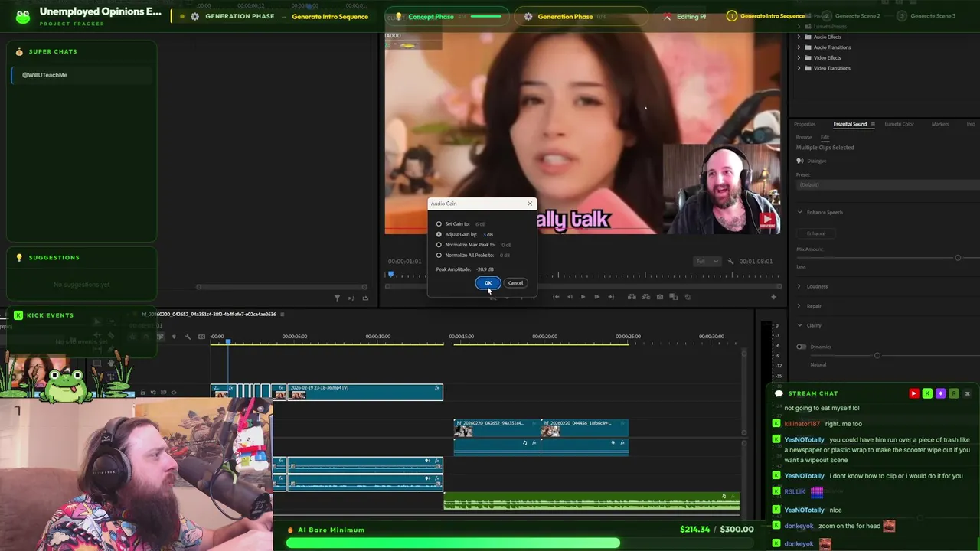Image resolution: width=980 pixels, height=551 pixels.
Task: Collapse the Enhance Speech section
Action: pos(800,213)
